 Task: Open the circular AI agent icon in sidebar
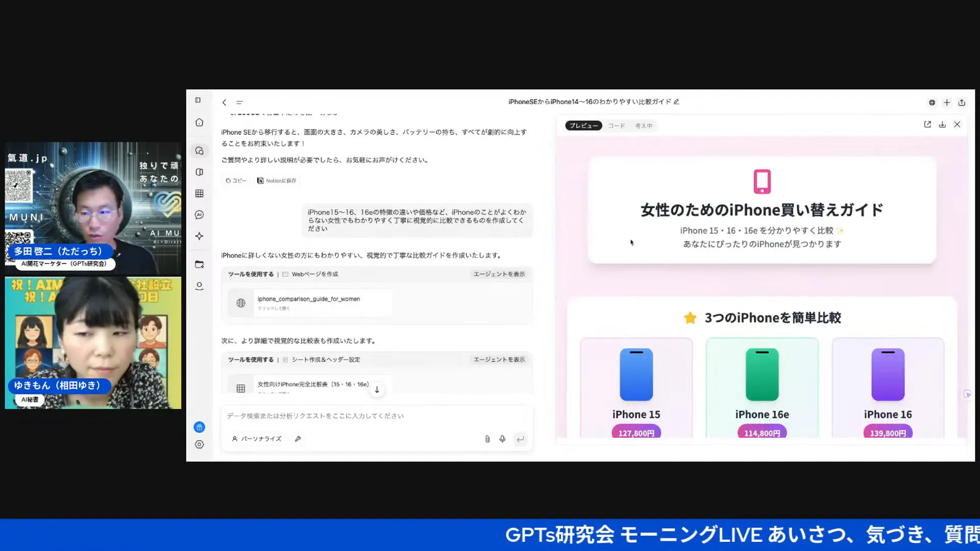coord(200,215)
